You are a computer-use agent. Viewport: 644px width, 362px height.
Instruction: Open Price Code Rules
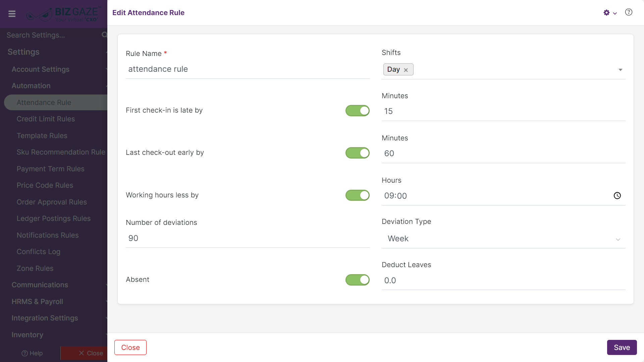[45, 185]
